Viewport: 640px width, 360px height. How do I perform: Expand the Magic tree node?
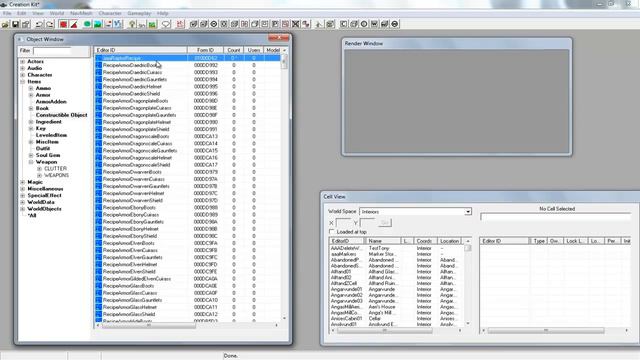click(22, 182)
